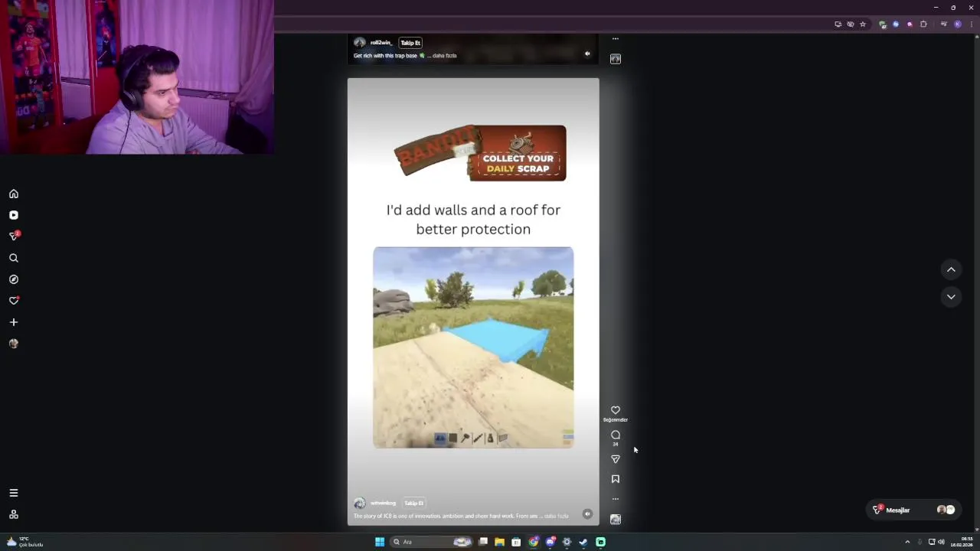The width and height of the screenshot is (980, 551).
Task: Open the hamburger More menu in the sidebar
Action: pos(14,493)
